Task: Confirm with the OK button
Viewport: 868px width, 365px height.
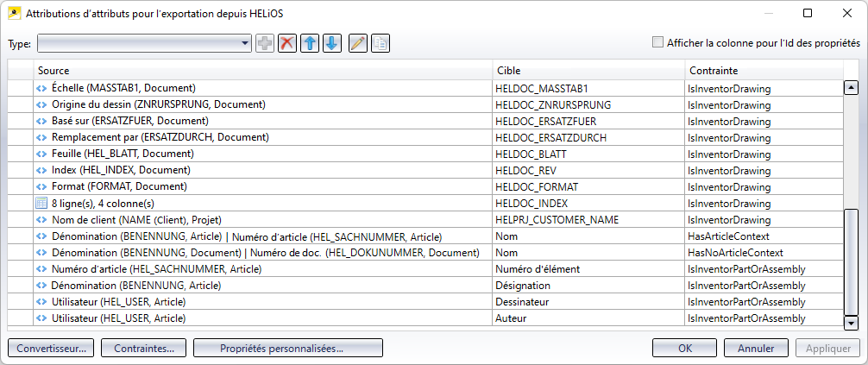Action: pyautogui.click(x=685, y=349)
